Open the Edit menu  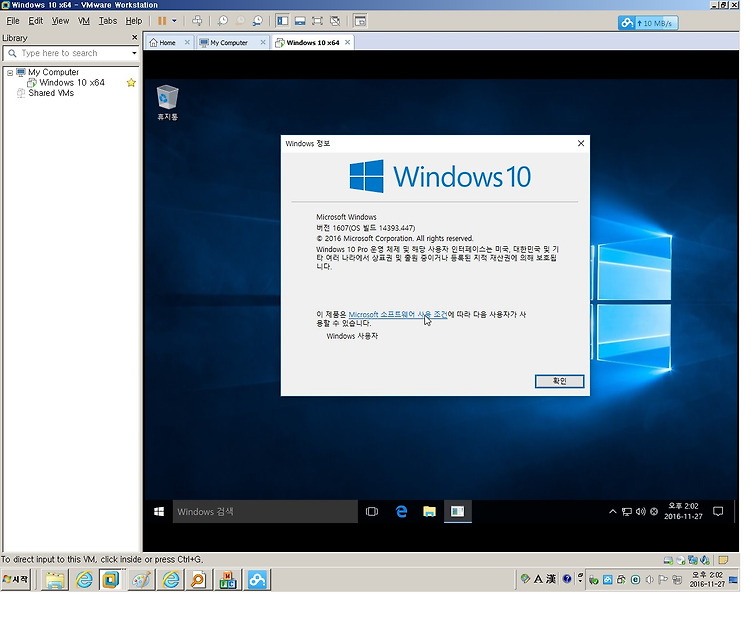pos(35,21)
